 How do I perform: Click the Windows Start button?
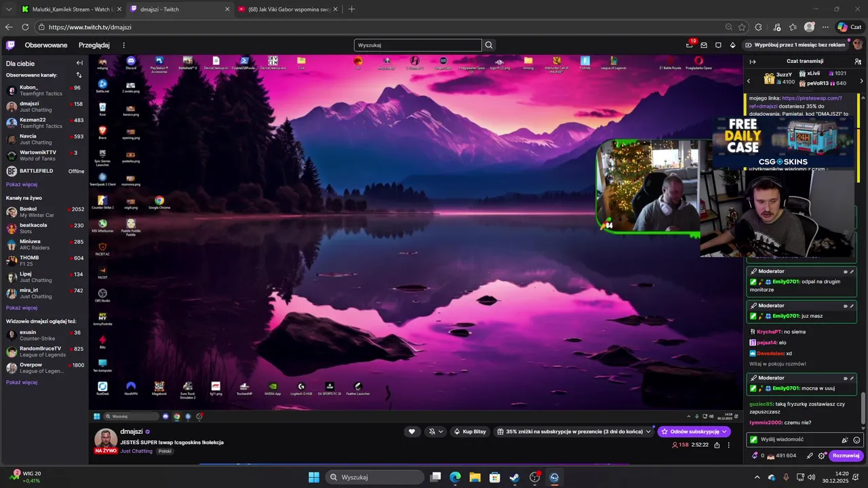[314, 477]
